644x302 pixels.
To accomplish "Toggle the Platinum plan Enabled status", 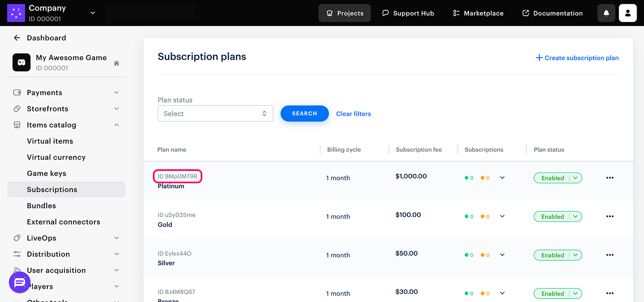I will click(x=558, y=178).
